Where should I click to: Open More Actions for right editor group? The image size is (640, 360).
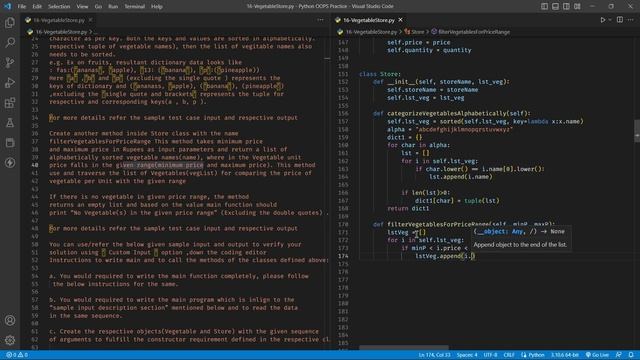click(631, 20)
